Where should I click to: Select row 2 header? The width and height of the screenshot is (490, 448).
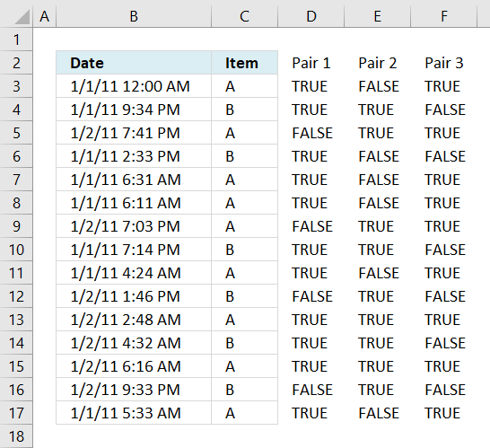coord(16,63)
